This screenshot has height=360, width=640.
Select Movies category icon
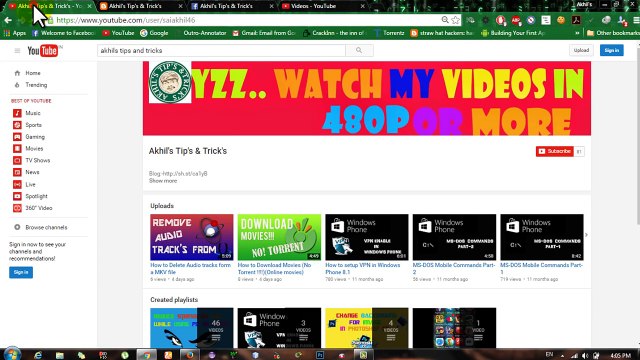pyautogui.click(x=17, y=149)
